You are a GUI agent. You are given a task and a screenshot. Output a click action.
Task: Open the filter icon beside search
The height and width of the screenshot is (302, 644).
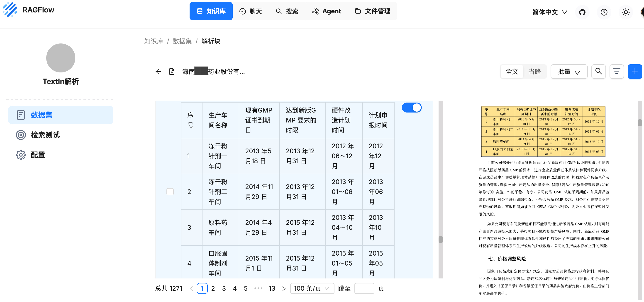pos(617,71)
